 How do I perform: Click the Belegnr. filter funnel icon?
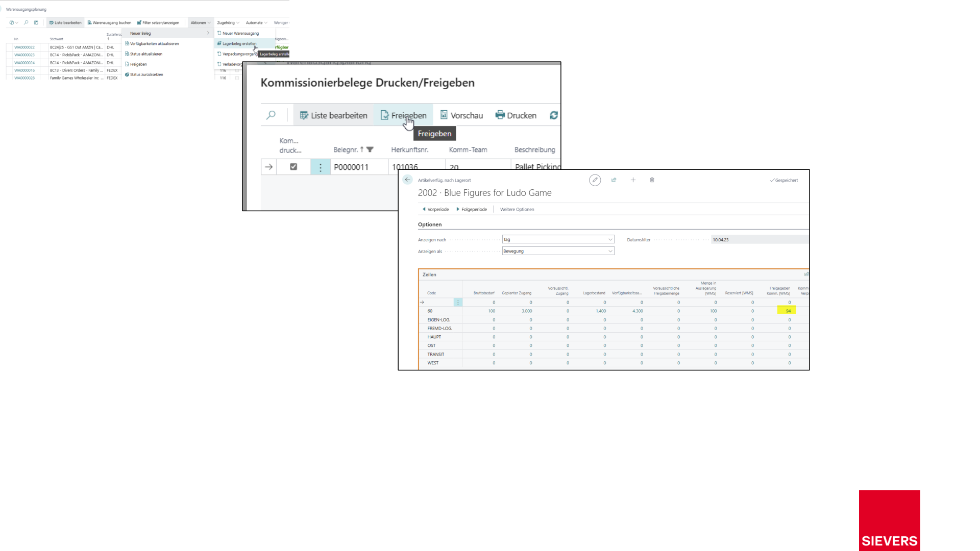370,149
